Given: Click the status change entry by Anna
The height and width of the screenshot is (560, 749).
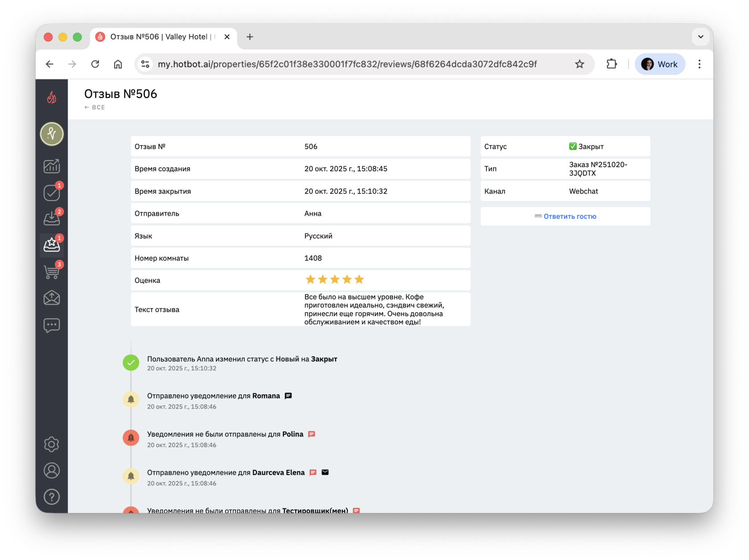Looking at the screenshot, I should pos(242,359).
